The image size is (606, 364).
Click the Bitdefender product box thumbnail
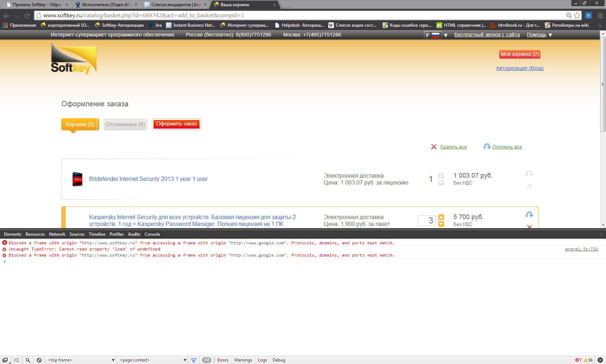click(77, 179)
